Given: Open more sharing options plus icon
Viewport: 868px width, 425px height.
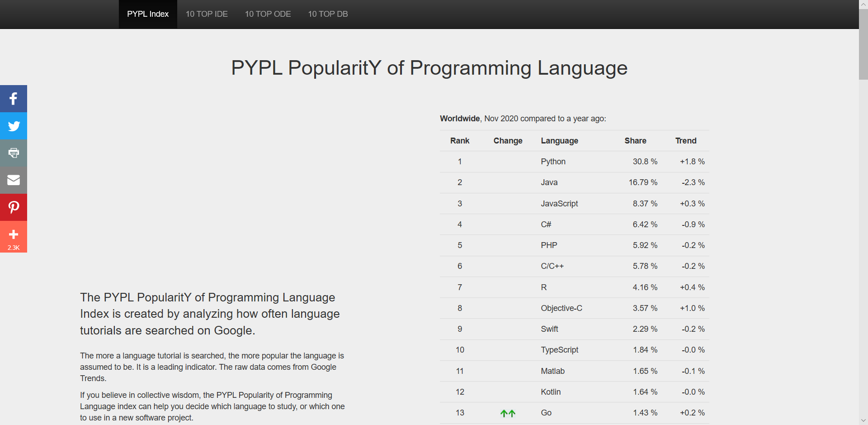Looking at the screenshot, I should 14,237.
